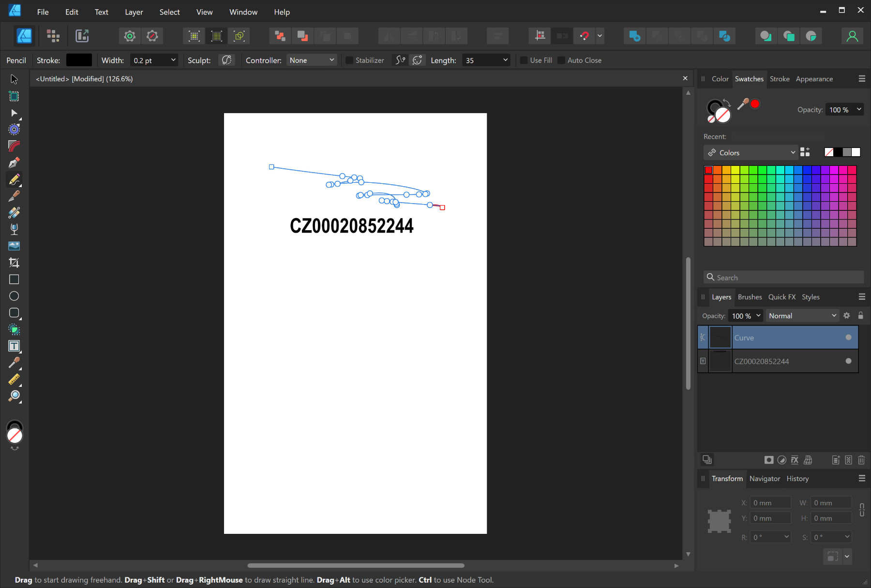Click the swatches Search field
Image resolution: width=871 pixels, height=588 pixels.
pos(784,278)
